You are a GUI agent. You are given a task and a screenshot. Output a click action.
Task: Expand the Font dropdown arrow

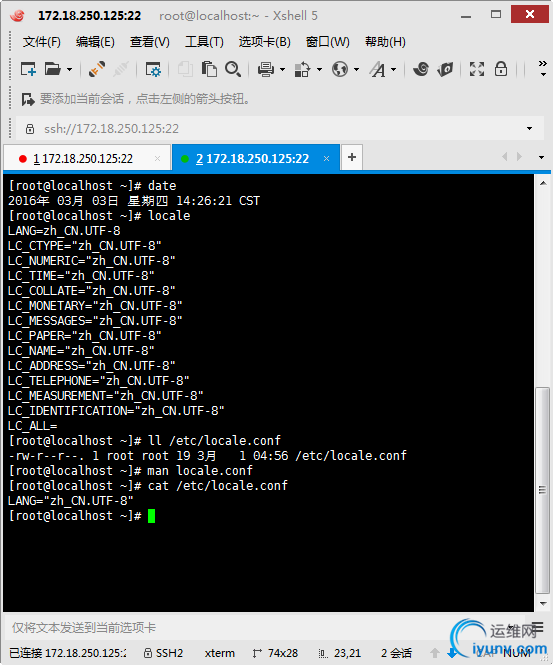pyautogui.click(x=394, y=69)
